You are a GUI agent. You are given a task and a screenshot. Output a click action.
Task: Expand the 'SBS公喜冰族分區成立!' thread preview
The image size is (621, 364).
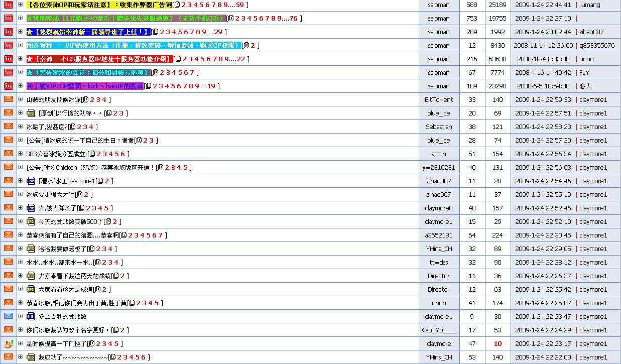[x=21, y=154]
